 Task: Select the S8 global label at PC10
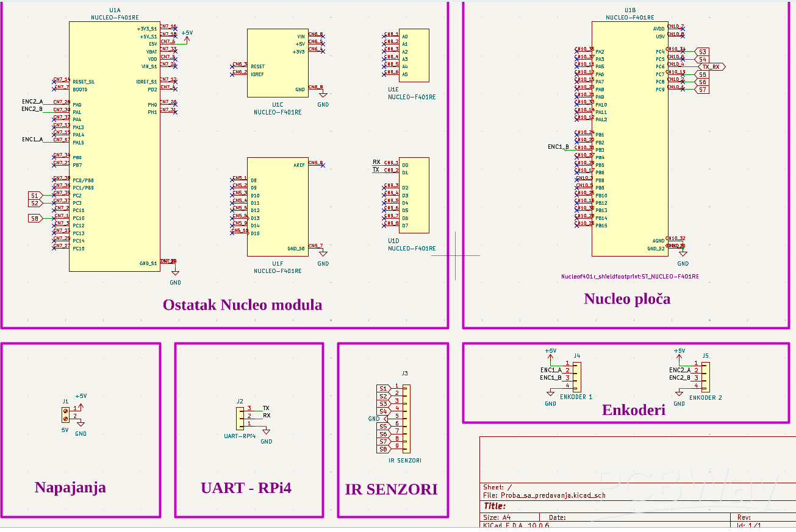coord(35,218)
